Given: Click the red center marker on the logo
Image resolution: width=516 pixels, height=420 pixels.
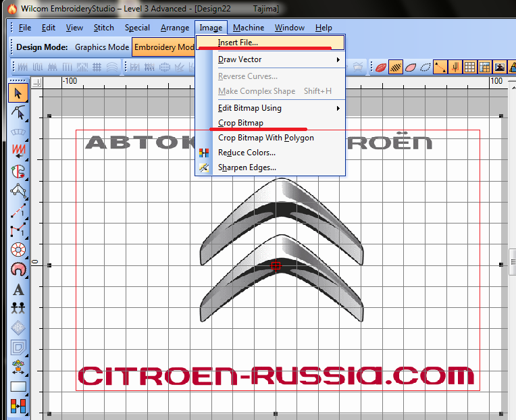Looking at the screenshot, I should point(276,266).
